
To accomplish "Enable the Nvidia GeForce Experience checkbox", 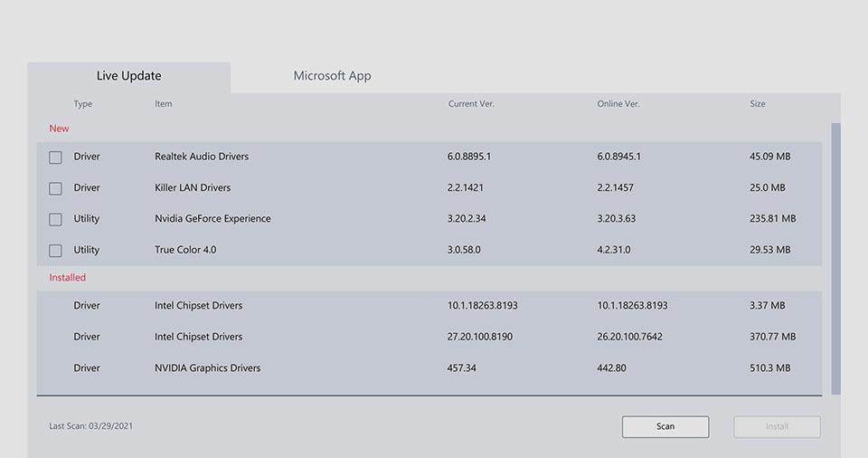I will (x=56, y=219).
